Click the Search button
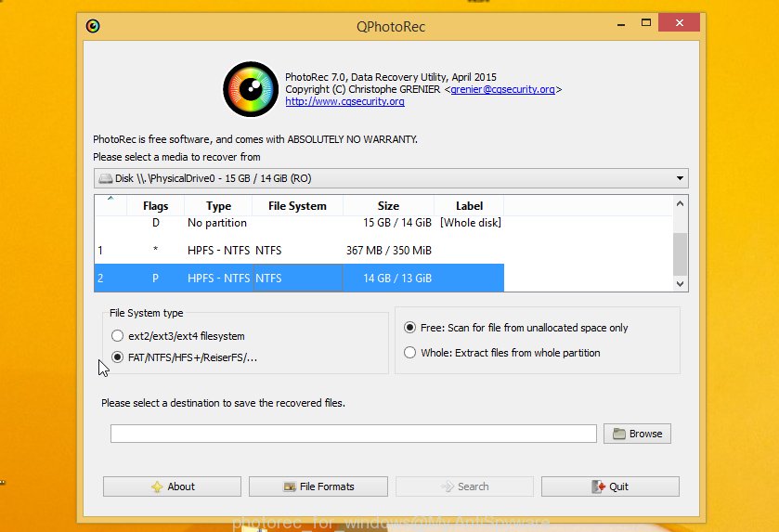The height and width of the screenshot is (532, 779). pos(464,487)
